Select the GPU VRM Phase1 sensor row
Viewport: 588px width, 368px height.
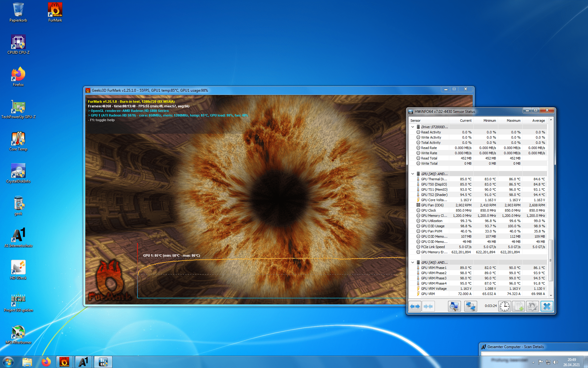478,268
